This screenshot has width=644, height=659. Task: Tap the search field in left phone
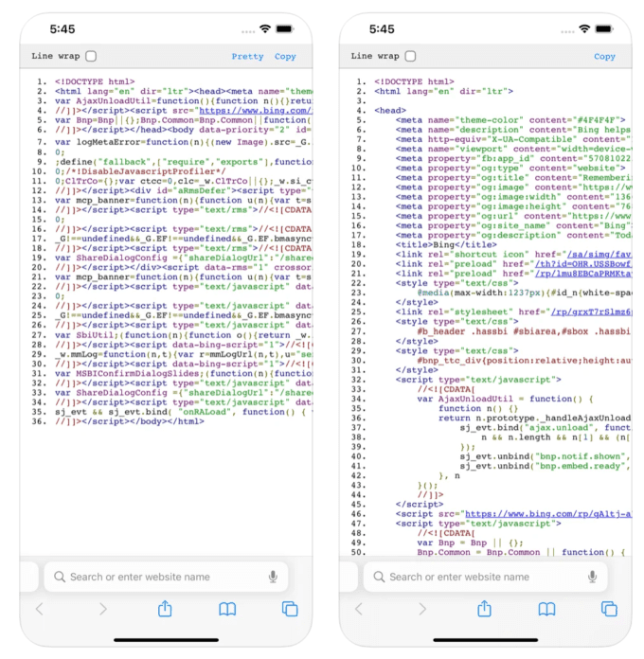coord(166,577)
